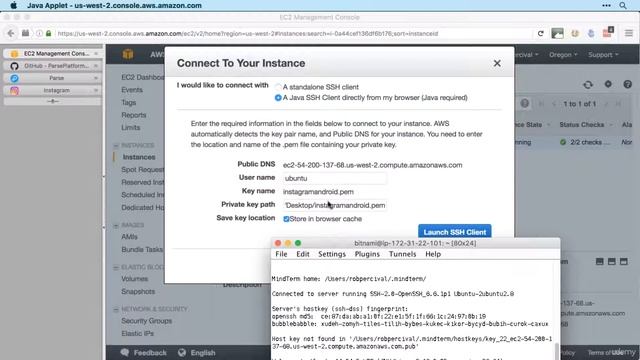Toggle Store in browser cache checkbox
This screenshot has width=640, height=360.
coord(286,219)
